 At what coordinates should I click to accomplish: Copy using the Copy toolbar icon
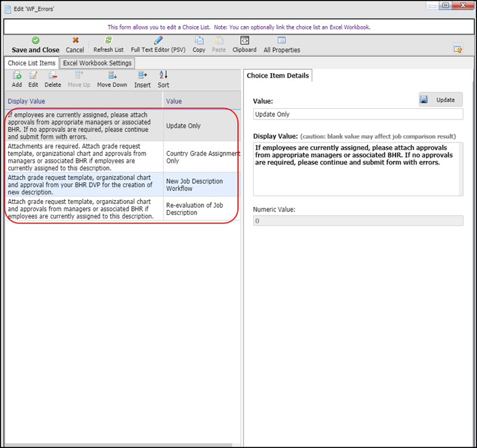[x=199, y=41]
